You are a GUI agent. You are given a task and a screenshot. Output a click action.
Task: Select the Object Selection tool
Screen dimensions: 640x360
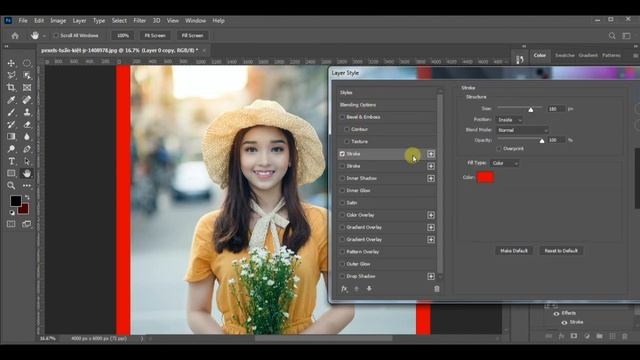27,76
